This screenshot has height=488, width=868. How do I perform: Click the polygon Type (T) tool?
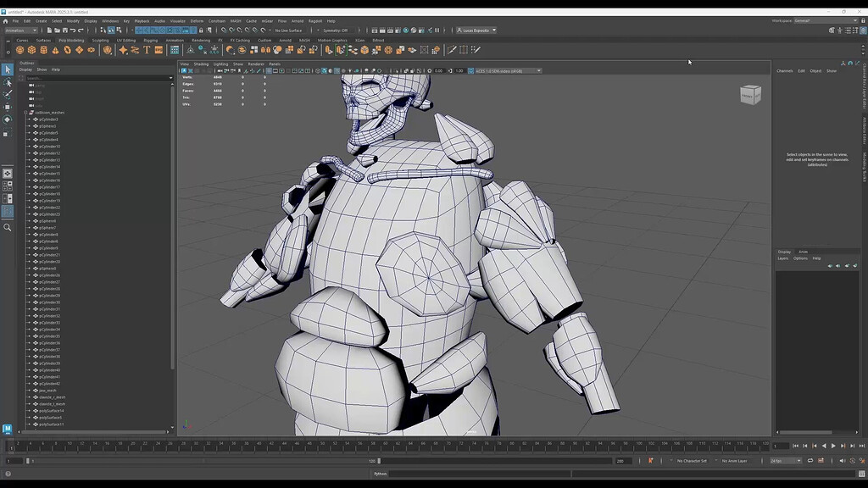tap(147, 50)
